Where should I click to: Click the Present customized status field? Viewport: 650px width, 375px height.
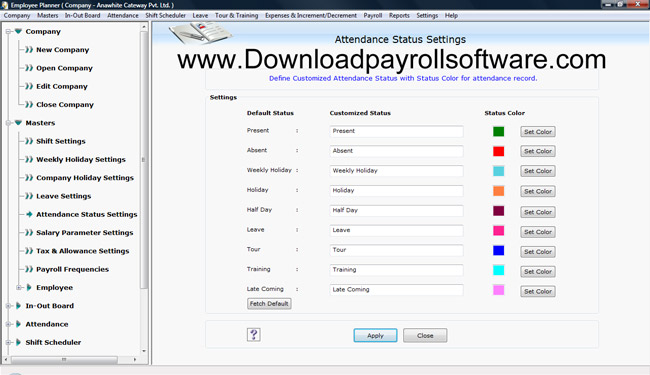tap(396, 131)
